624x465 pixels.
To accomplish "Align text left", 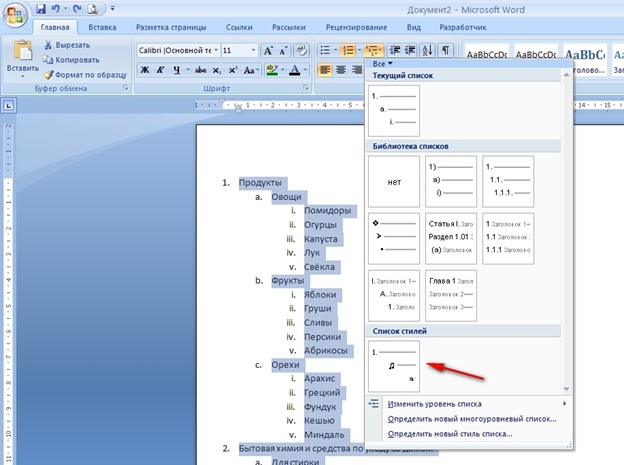I will pyautogui.click(x=325, y=70).
